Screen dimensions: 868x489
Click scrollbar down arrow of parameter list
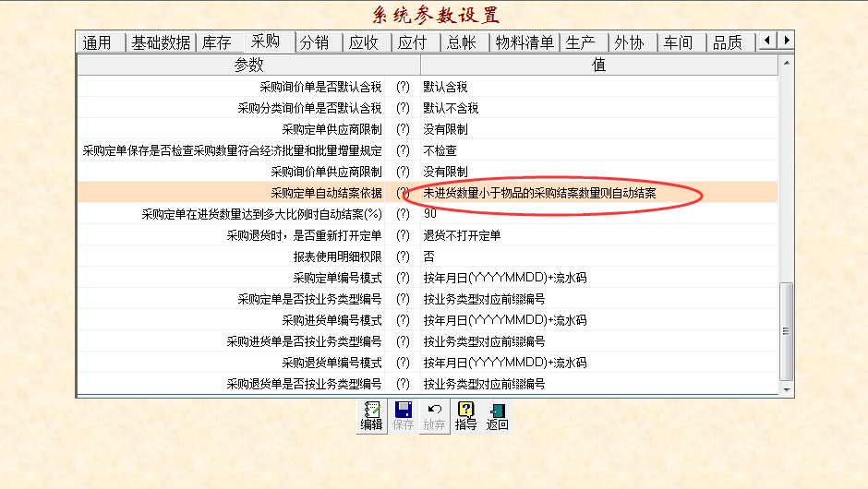pos(786,389)
